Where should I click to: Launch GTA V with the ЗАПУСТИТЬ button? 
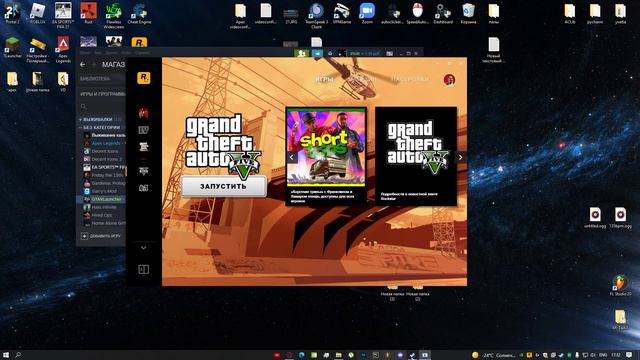[224, 186]
